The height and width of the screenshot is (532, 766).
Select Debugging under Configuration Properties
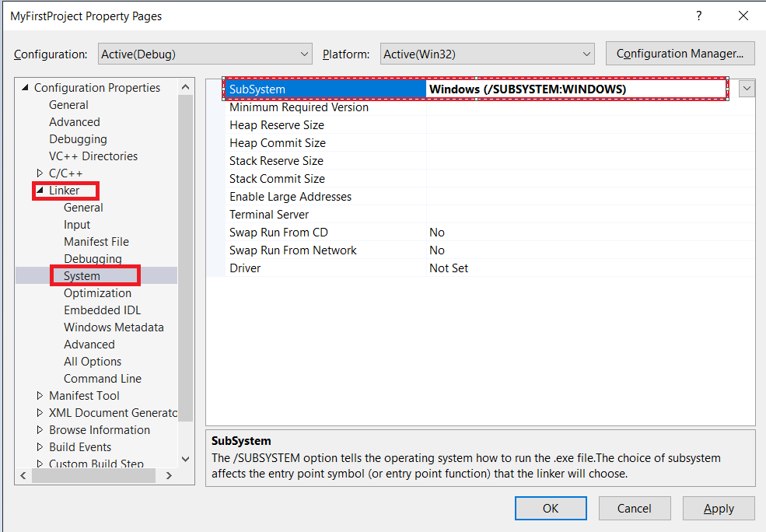[x=78, y=139]
